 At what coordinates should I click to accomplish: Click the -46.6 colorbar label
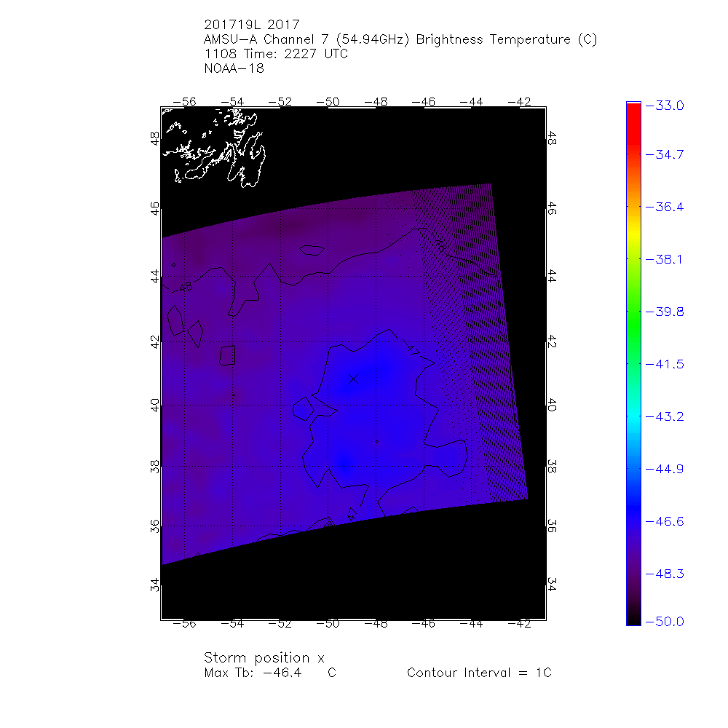[x=665, y=522]
